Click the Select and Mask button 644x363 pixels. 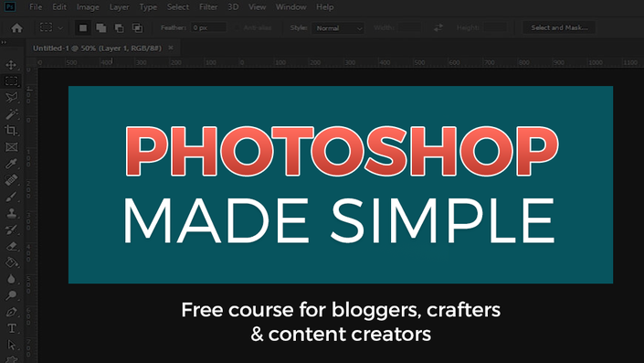(559, 27)
